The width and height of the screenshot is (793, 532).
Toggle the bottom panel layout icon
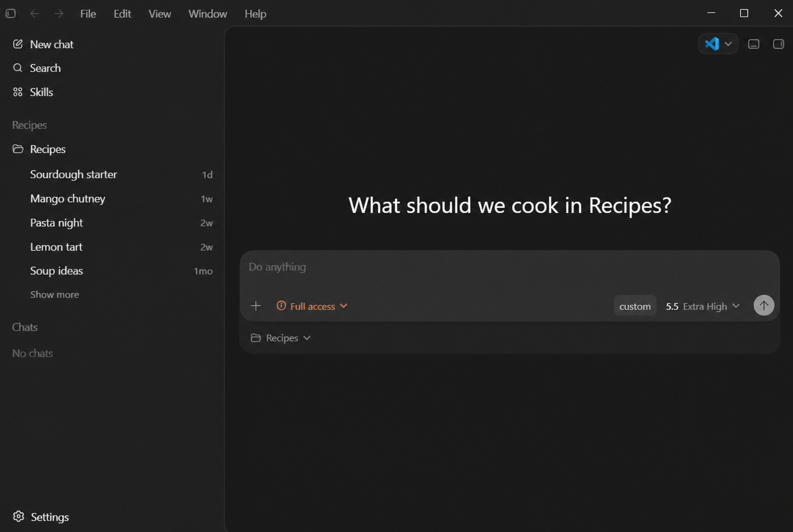pyautogui.click(x=754, y=44)
